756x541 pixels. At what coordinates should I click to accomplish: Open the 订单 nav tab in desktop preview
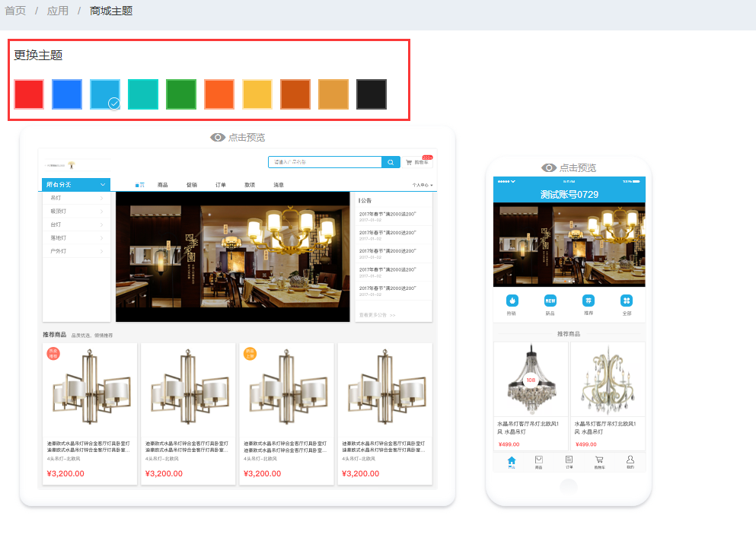(221, 185)
